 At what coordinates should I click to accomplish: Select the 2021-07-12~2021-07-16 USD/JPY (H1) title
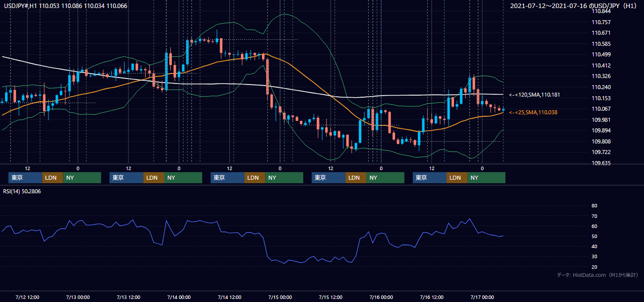574,6
